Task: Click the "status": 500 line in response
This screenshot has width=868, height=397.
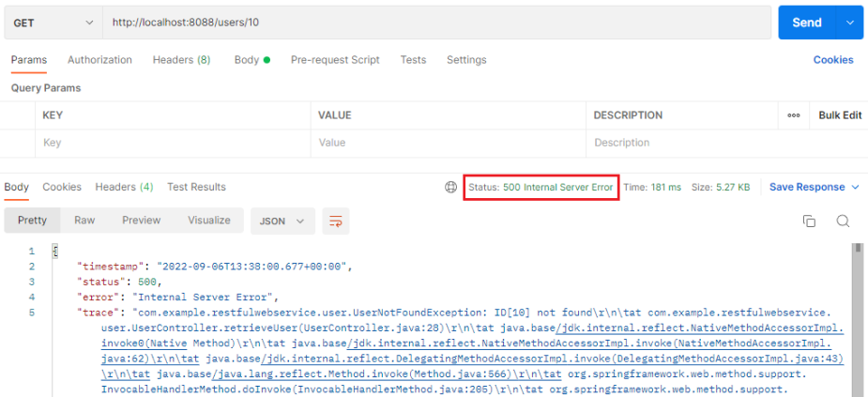Action: click(x=119, y=282)
